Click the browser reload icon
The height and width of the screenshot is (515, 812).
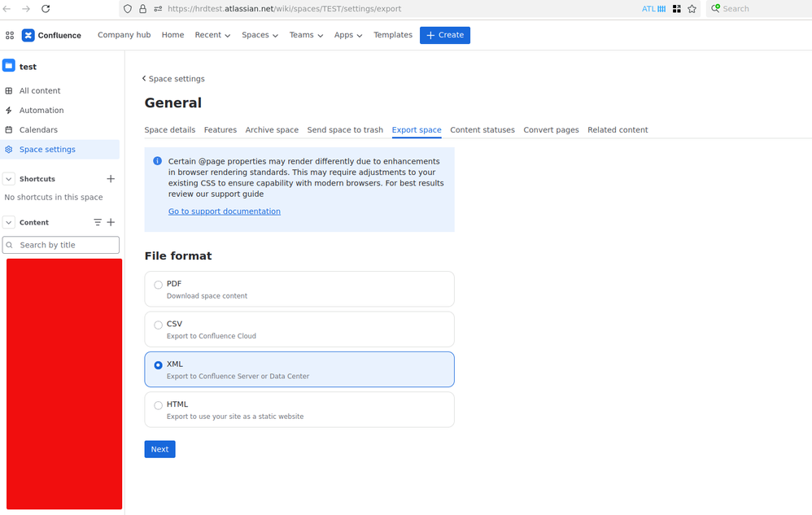tap(46, 9)
